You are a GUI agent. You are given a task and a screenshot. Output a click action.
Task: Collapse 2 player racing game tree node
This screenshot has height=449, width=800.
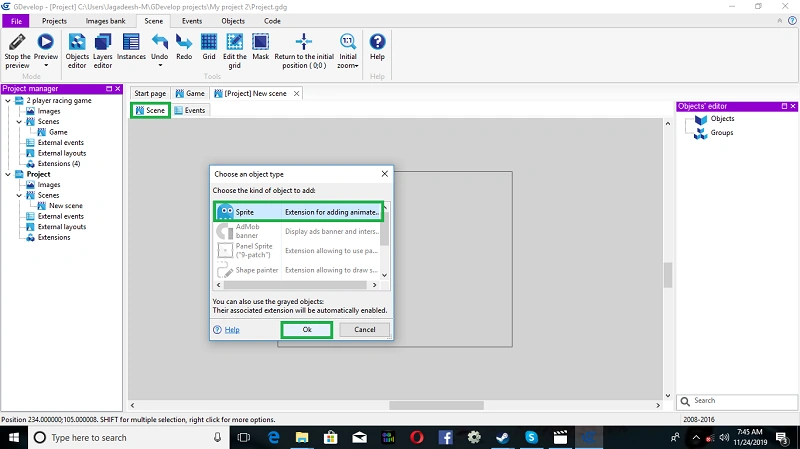[8, 101]
